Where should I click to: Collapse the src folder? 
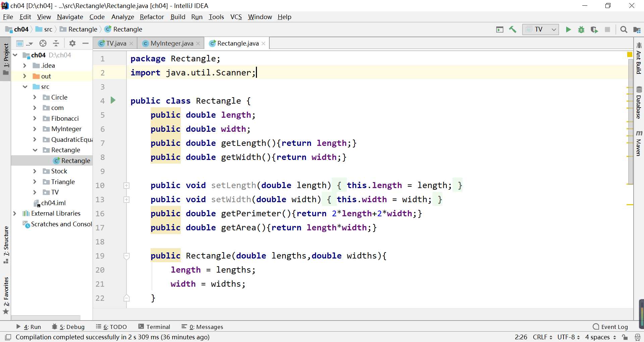(x=25, y=87)
